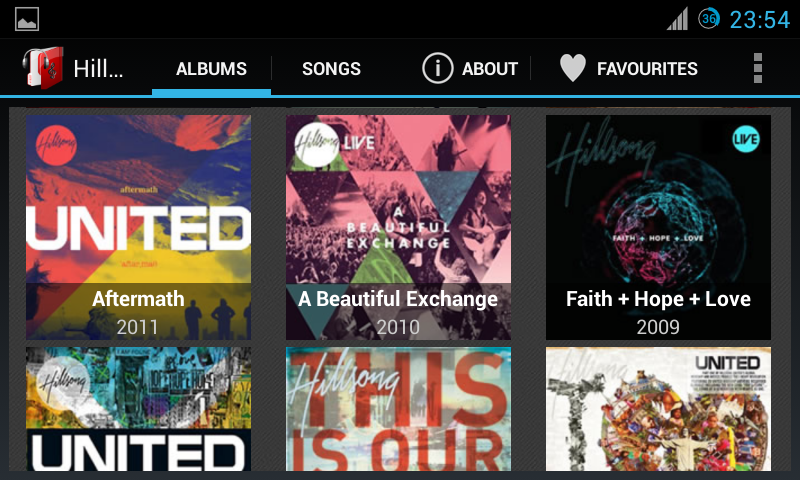The height and width of the screenshot is (480, 800).
Task: Tap the signal strength icon
Action: (x=677, y=19)
